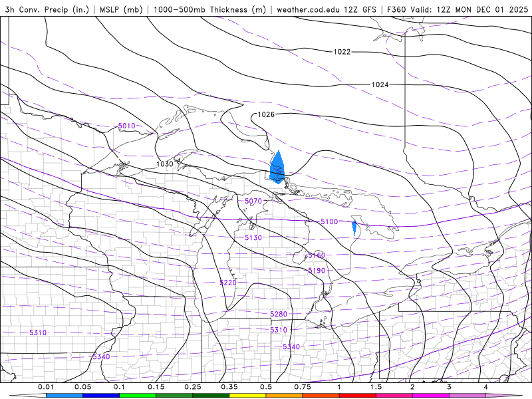Click the 0.5 legend value
The image size is (532, 399).
(x=266, y=387)
